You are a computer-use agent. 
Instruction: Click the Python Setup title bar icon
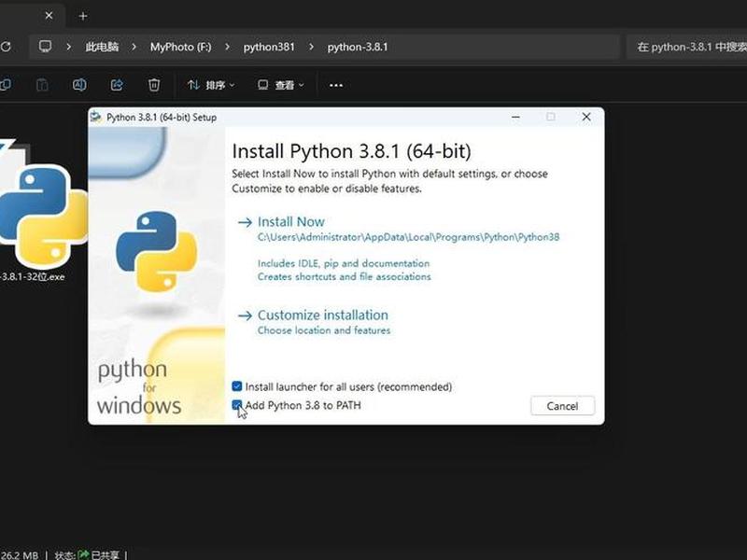tap(96, 118)
